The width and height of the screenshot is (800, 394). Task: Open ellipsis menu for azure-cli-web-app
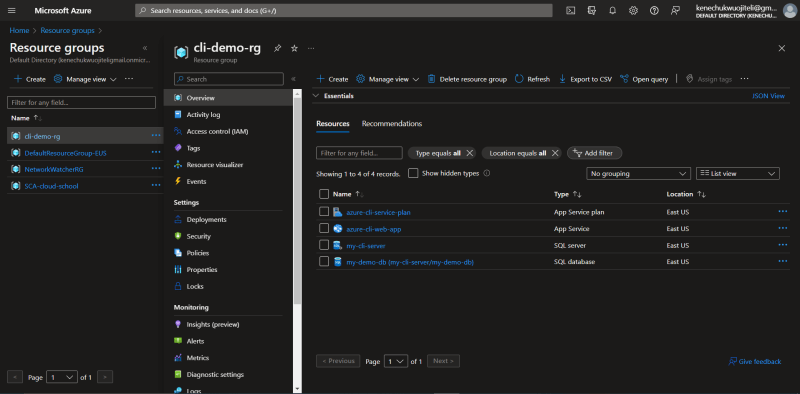click(783, 228)
